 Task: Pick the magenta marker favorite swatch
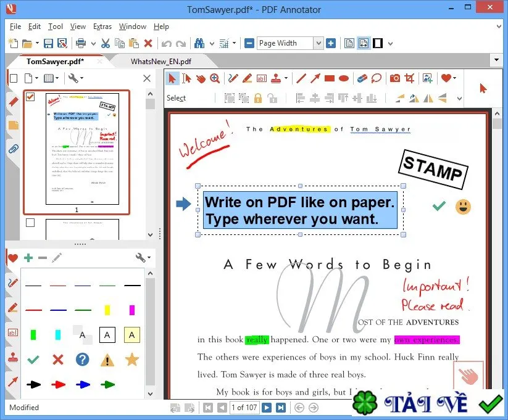pyautogui.click(x=132, y=310)
